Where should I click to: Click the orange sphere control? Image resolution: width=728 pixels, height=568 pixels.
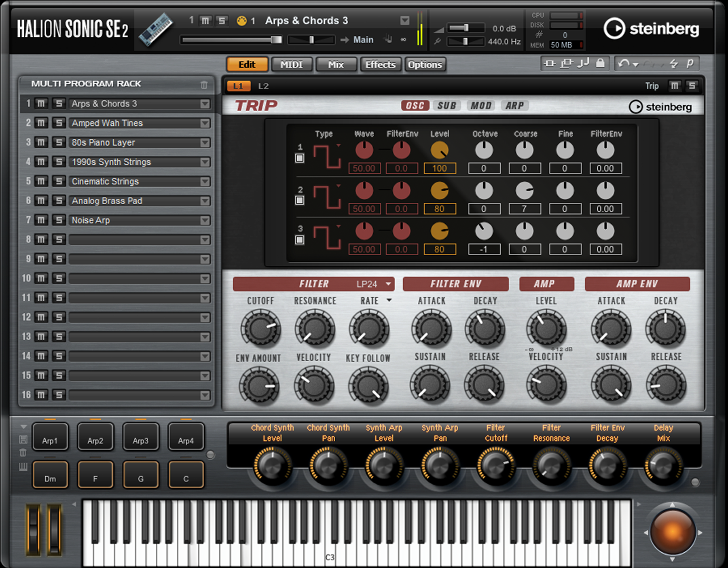(672, 532)
